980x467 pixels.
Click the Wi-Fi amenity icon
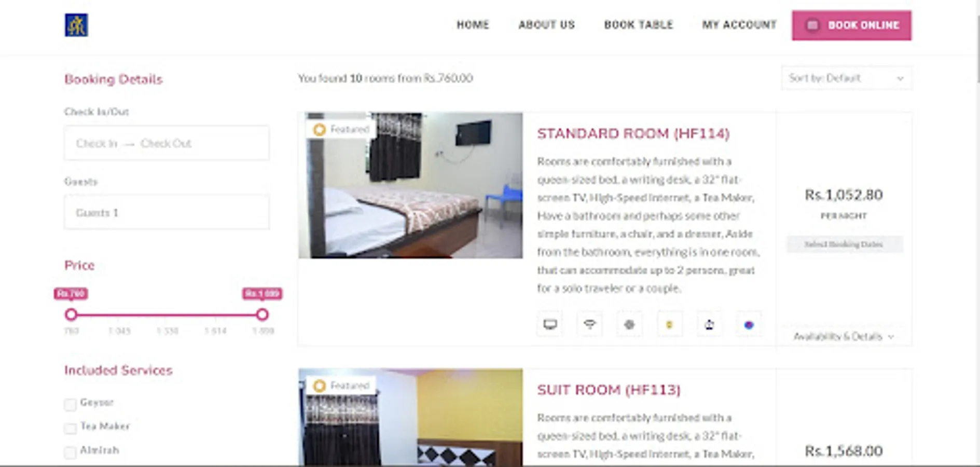pos(589,325)
